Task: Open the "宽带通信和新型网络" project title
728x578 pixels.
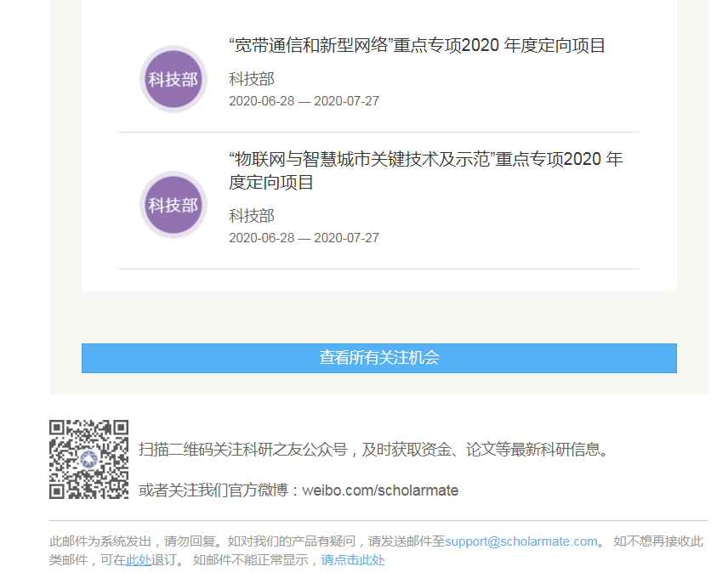Action: click(x=417, y=46)
